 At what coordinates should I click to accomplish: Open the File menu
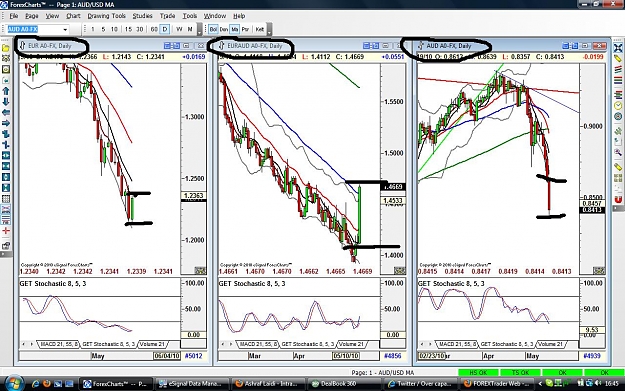[14, 16]
